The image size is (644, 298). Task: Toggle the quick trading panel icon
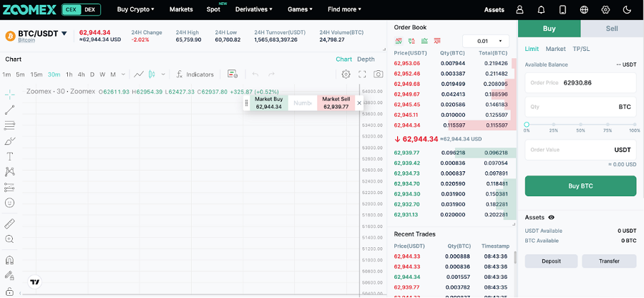233,74
